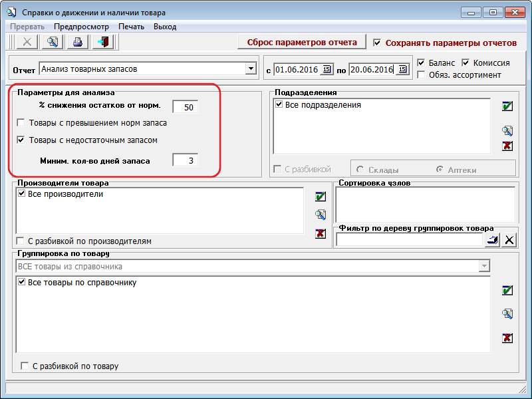Open calendar for the start date
Screen dimensions: 532x399
click(x=327, y=69)
